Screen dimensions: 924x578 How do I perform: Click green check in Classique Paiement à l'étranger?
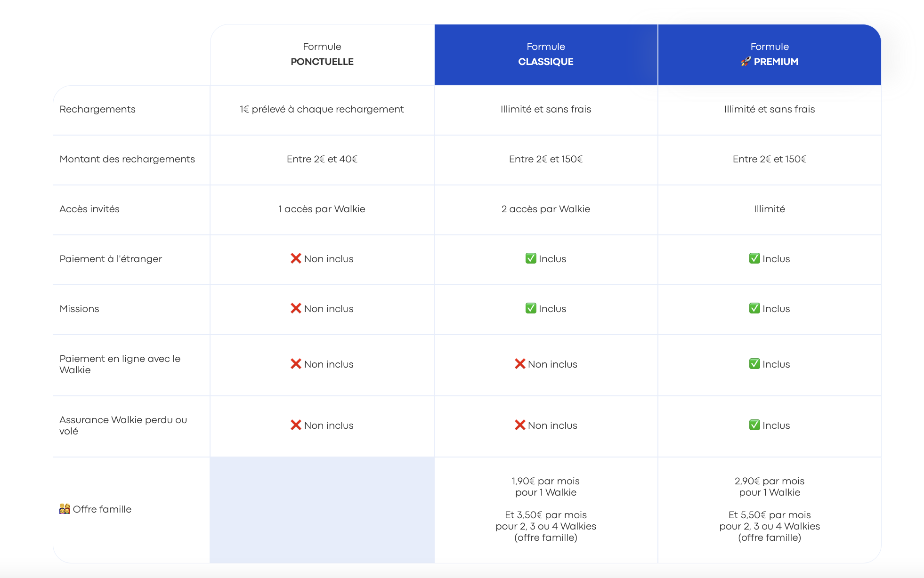point(531,258)
